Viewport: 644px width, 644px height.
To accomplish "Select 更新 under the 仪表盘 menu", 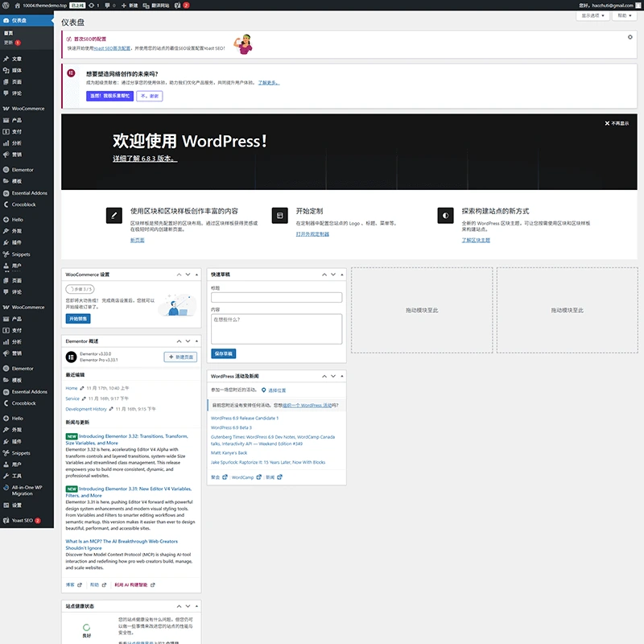I will pyautogui.click(x=9, y=42).
